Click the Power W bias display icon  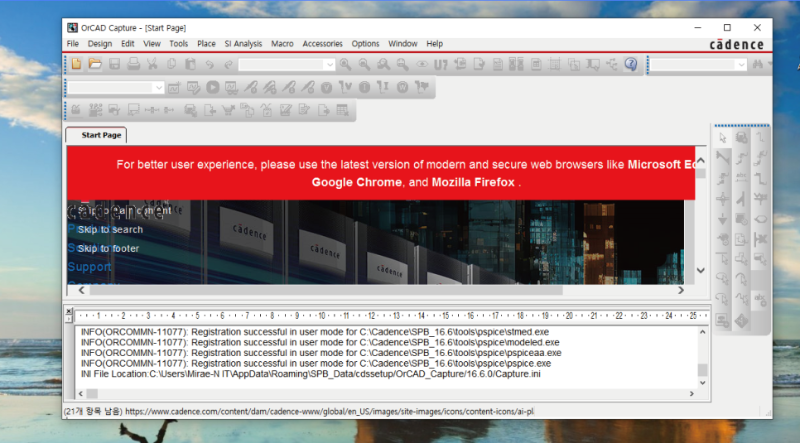click(x=403, y=87)
